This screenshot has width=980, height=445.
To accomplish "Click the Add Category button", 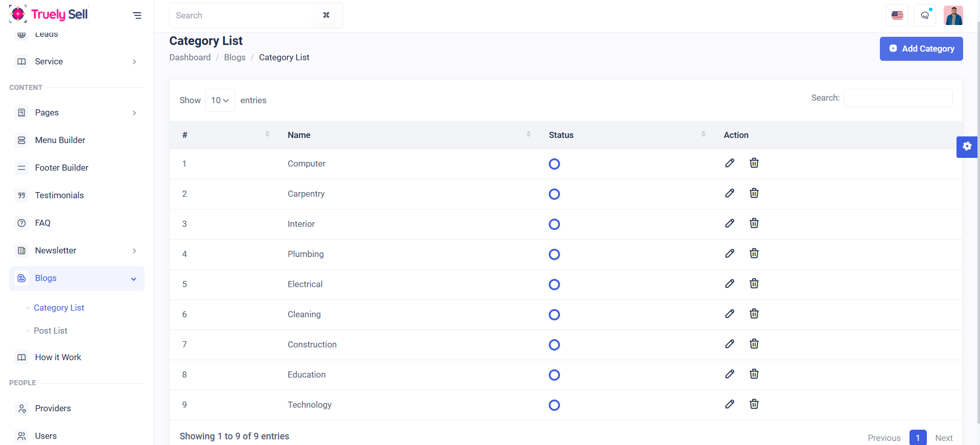I will point(921,49).
